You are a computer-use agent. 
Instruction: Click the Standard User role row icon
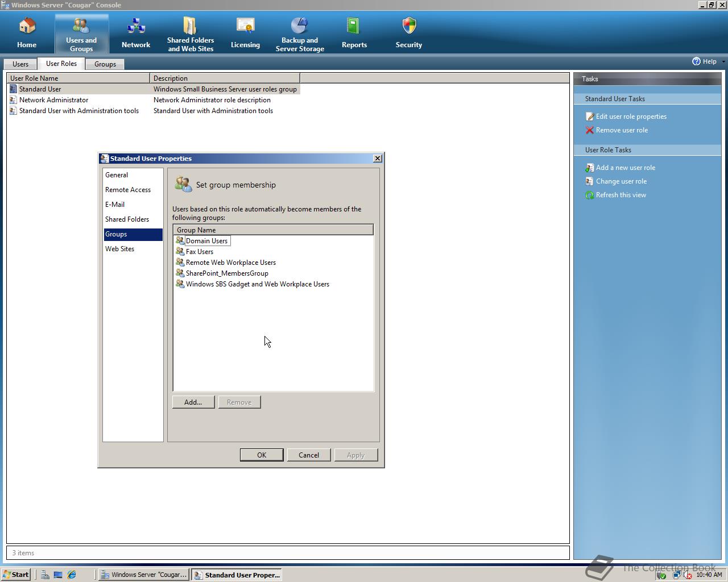[13, 89]
